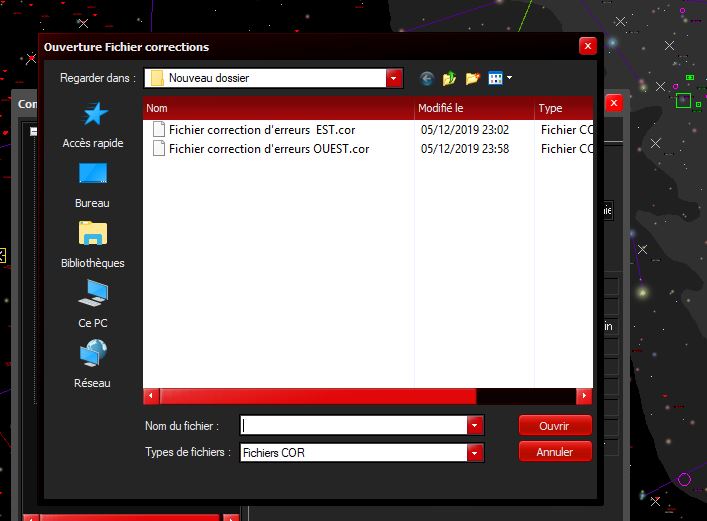
Task: Click the Accès rapide star icon
Action: 93,114
